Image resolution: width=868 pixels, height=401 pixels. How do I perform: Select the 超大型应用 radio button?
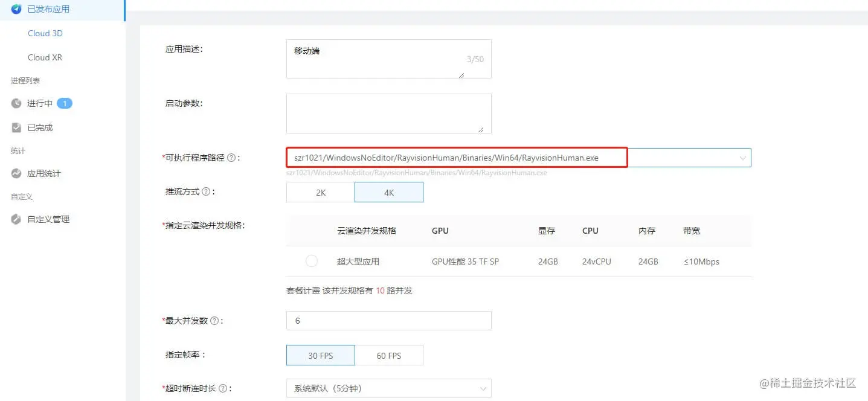click(312, 261)
